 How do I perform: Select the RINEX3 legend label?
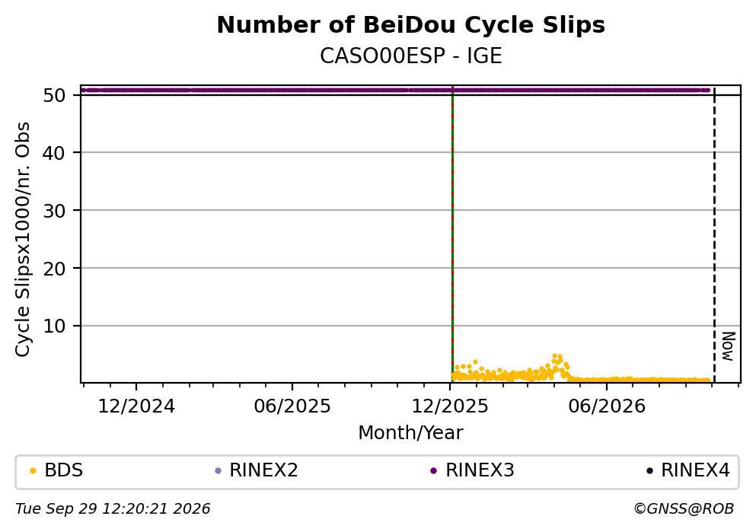tap(480, 470)
